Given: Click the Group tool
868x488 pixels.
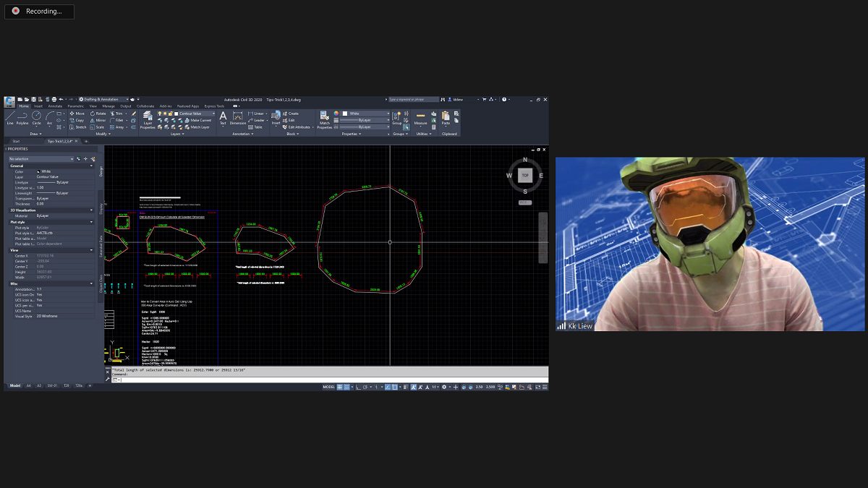Looking at the screenshot, I should pyautogui.click(x=397, y=119).
